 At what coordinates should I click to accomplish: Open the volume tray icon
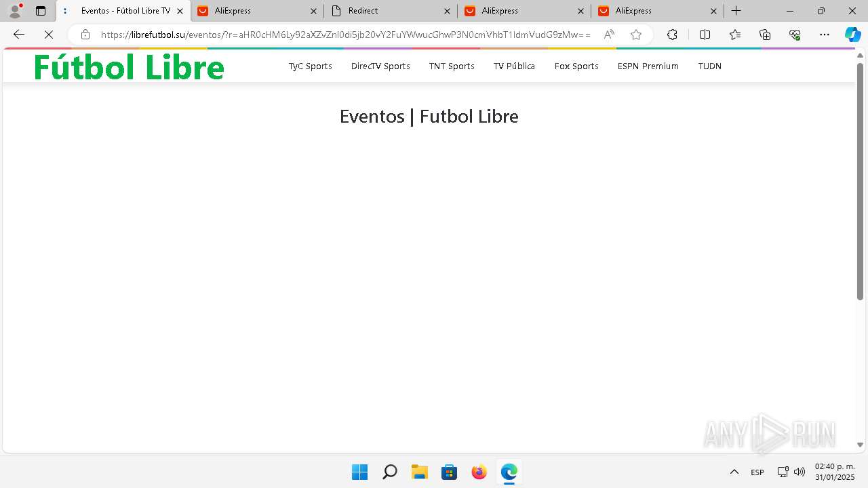point(800,472)
